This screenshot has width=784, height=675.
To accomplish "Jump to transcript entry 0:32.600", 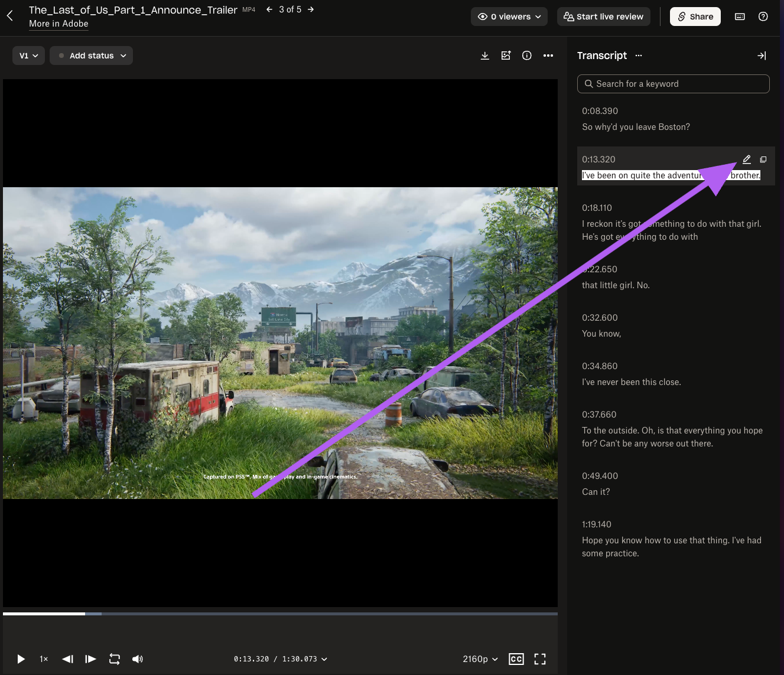I will click(x=600, y=318).
